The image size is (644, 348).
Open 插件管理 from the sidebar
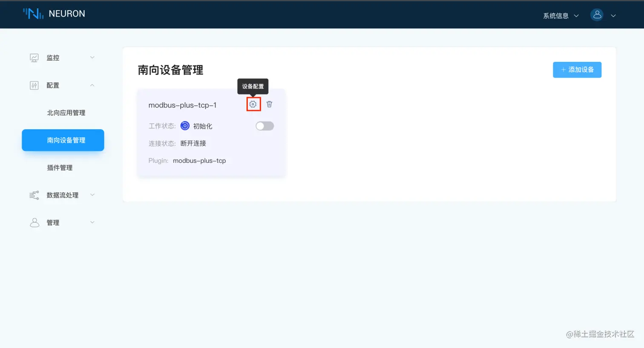pyautogui.click(x=60, y=167)
